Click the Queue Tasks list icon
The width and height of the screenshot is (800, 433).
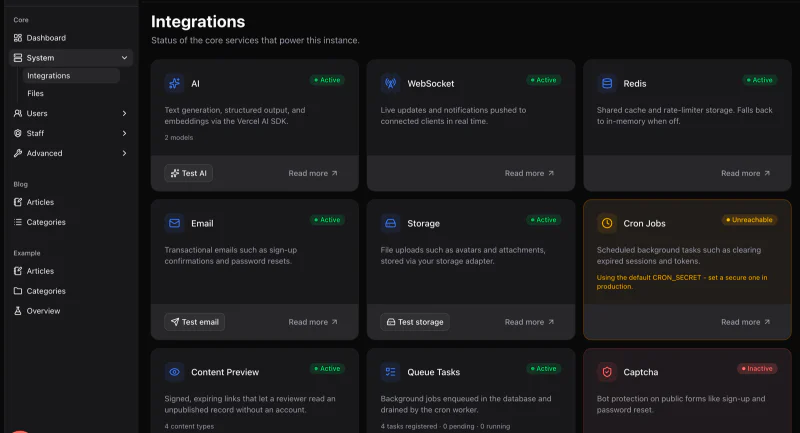(x=390, y=372)
